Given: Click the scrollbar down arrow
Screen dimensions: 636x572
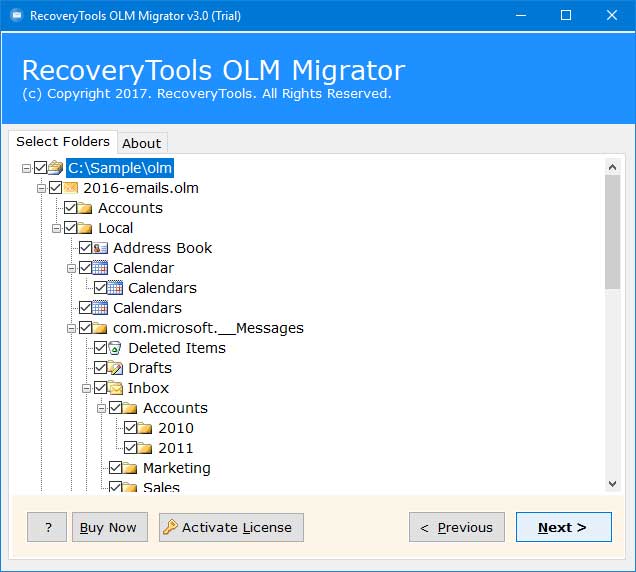Looking at the screenshot, I should click(612, 484).
